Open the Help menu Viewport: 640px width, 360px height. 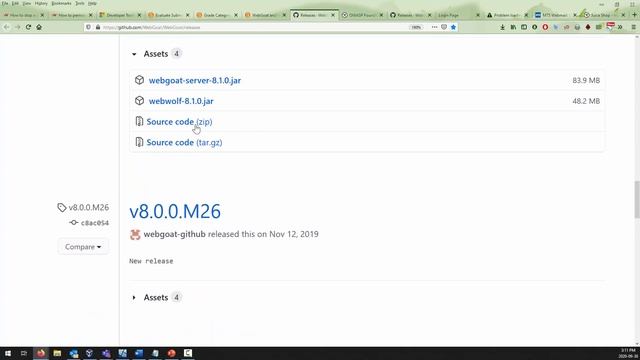tap(93, 3)
